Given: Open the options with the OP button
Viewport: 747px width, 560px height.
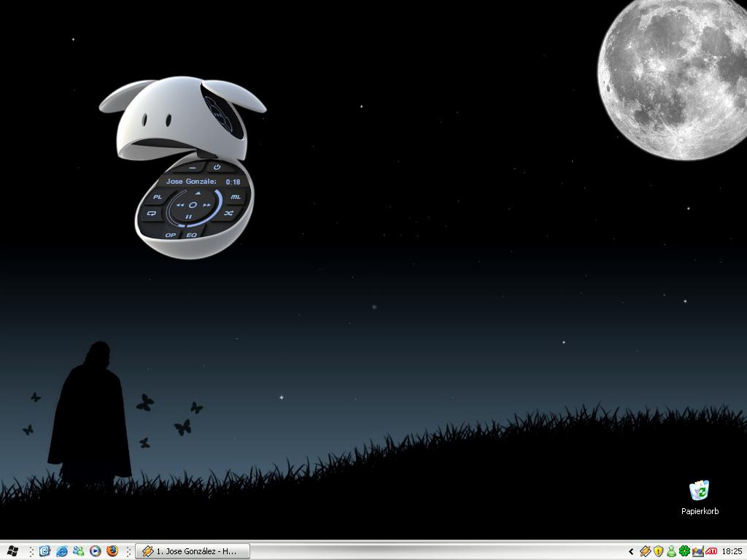Looking at the screenshot, I should [170, 235].
